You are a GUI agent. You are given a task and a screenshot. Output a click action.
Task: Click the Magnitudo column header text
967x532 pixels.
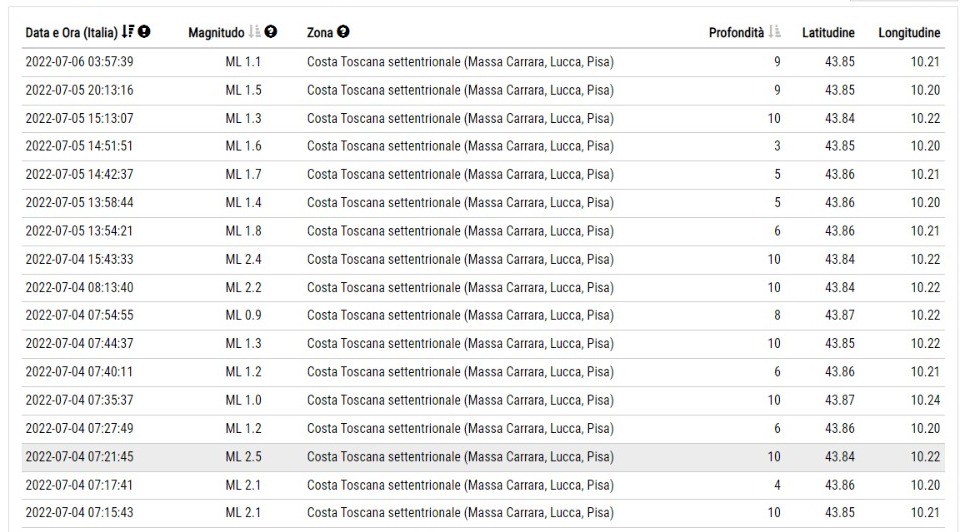(x=216, y=33)
